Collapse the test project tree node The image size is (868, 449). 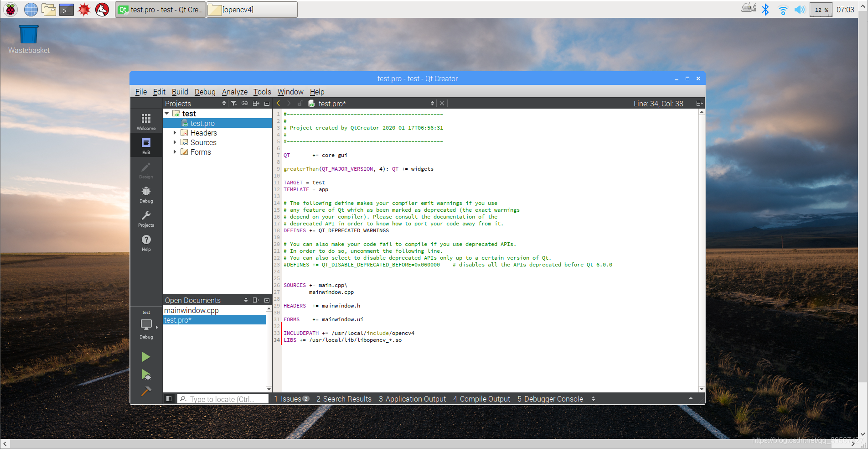click(167, 114)
